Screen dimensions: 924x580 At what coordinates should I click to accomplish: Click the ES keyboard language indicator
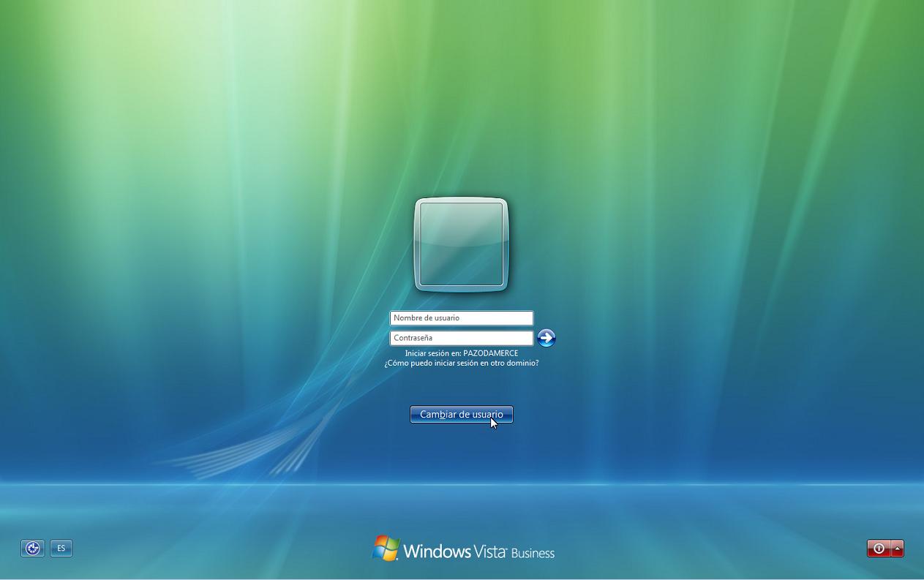(x=61, y=548)
